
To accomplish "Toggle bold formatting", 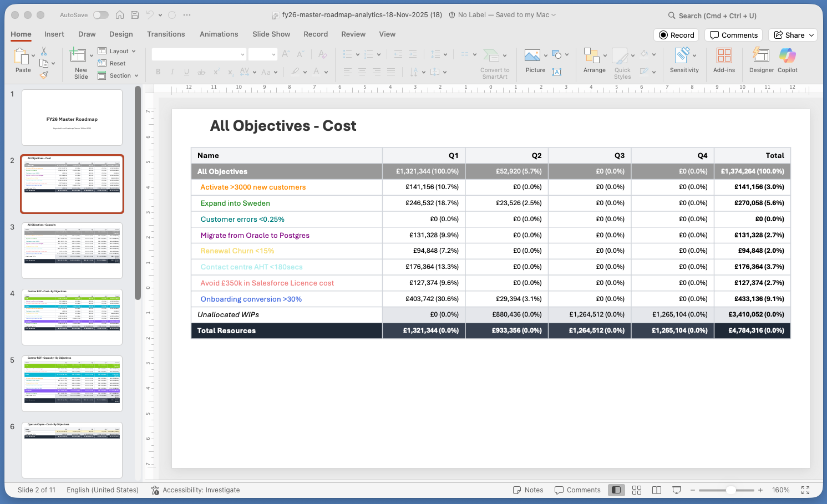I will 158,72.
